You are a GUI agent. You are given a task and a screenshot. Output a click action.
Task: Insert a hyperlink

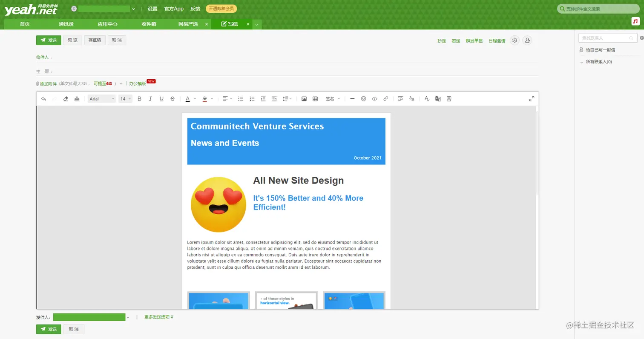pyautogui.click(x=385, y=99)
